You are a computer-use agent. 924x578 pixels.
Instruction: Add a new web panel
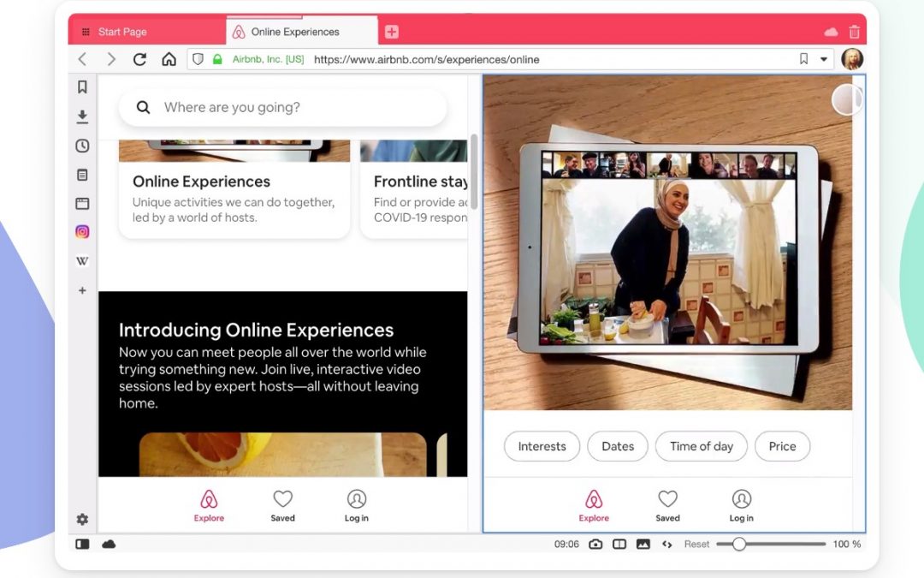click(82, 290)
